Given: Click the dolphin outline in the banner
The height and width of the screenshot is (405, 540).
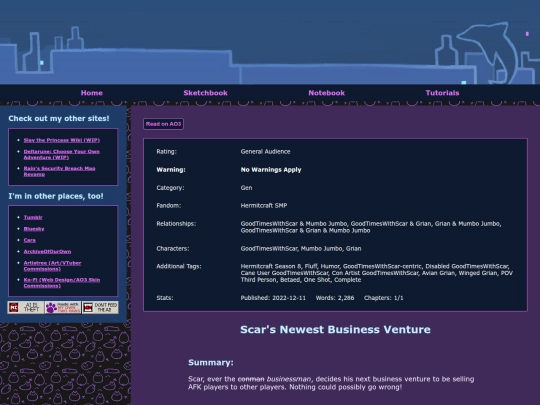Looking at the screenshot, I should (488, 52).
